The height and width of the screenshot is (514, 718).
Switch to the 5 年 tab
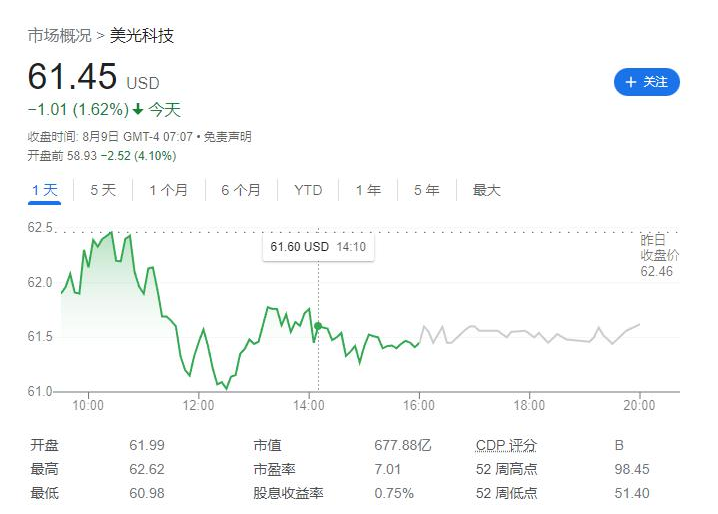tap(426, 190)
